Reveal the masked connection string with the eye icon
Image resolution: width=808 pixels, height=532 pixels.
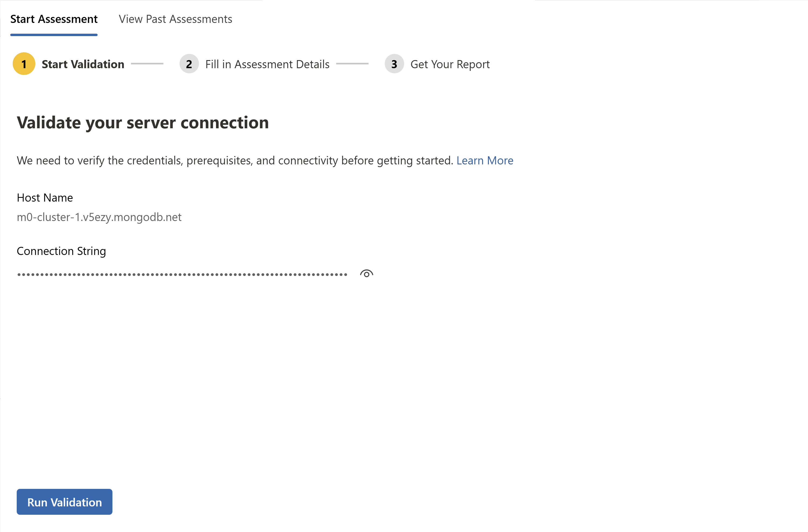coord(366,274)
